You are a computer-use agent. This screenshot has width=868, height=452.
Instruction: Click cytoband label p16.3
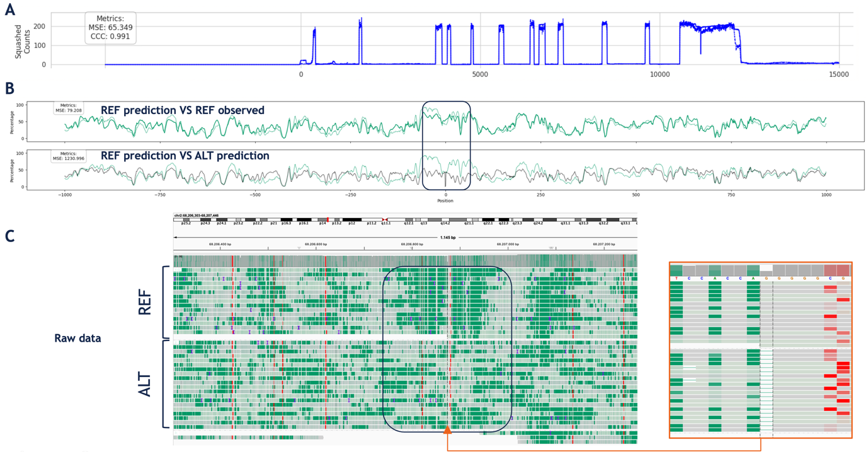coord(286,223)
